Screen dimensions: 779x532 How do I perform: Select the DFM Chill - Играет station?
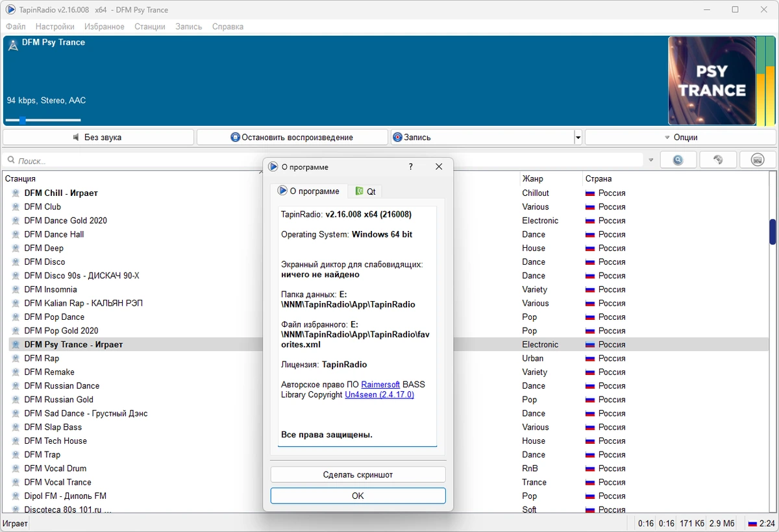click(x=61, y=193)
